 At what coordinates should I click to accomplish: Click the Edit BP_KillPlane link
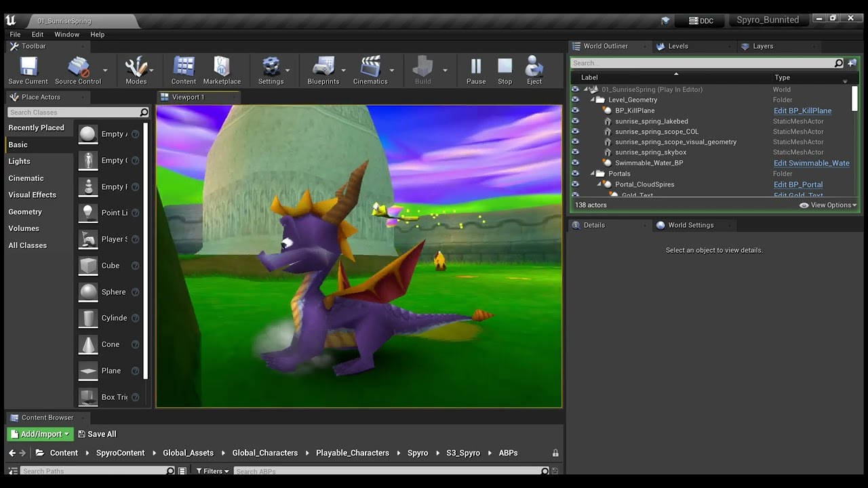coord(802,110)
